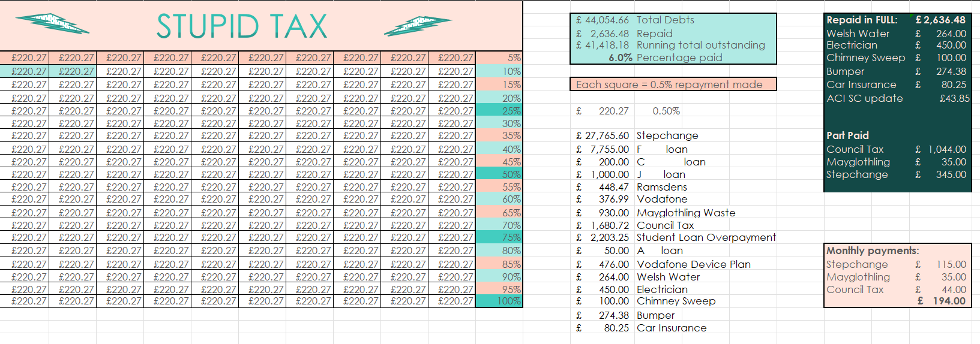Click £450.00 Electrician repaid amount
980x344 pixels.
(940, 45)
